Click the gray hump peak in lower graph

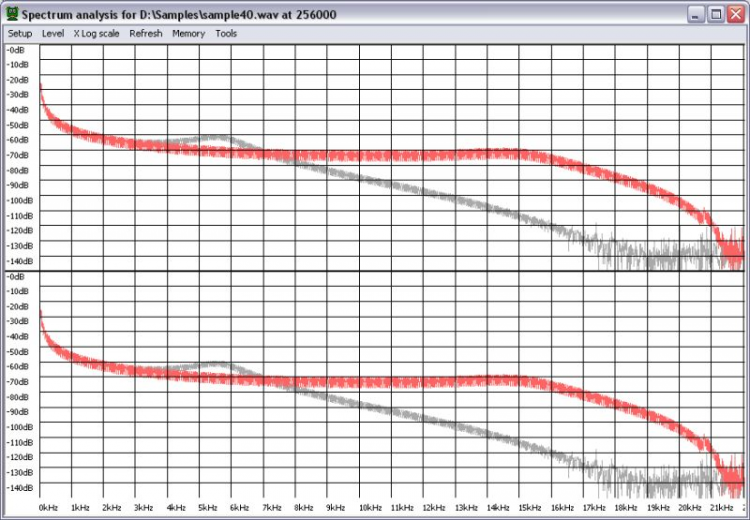(x=217, y=364)
